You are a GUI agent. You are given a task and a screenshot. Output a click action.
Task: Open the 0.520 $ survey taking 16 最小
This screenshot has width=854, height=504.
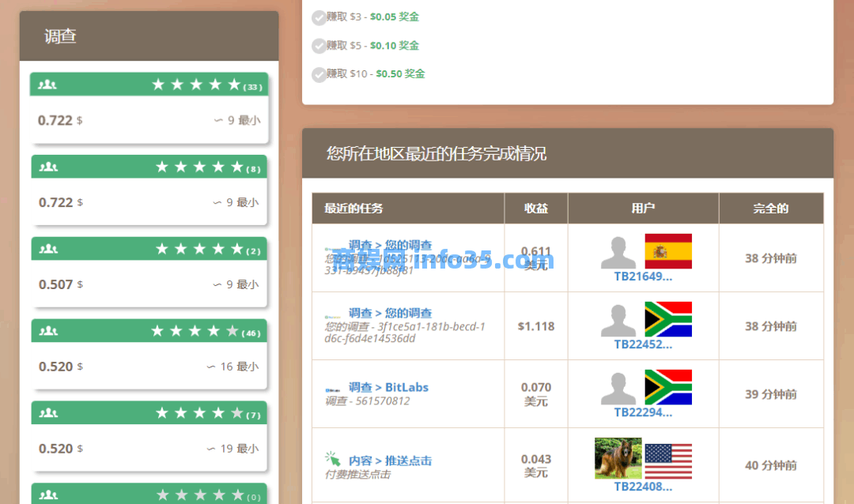point(149,354)
